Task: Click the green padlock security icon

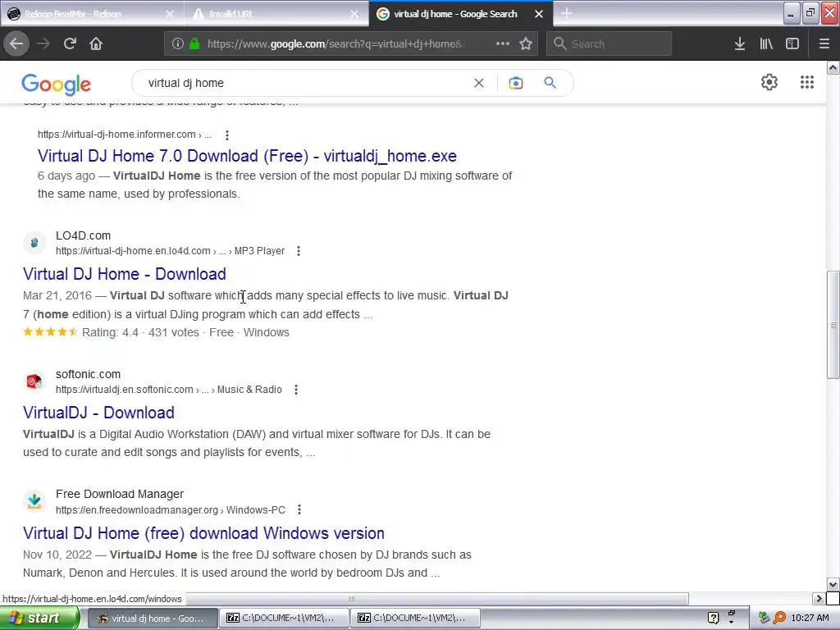Action: (x=194, y=44)
